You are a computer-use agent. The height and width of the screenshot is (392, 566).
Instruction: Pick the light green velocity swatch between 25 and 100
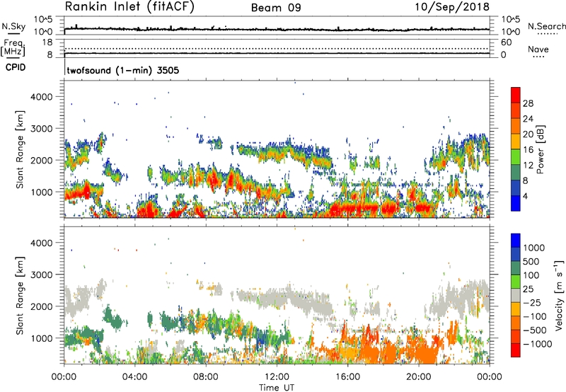[x=516, y=282]
